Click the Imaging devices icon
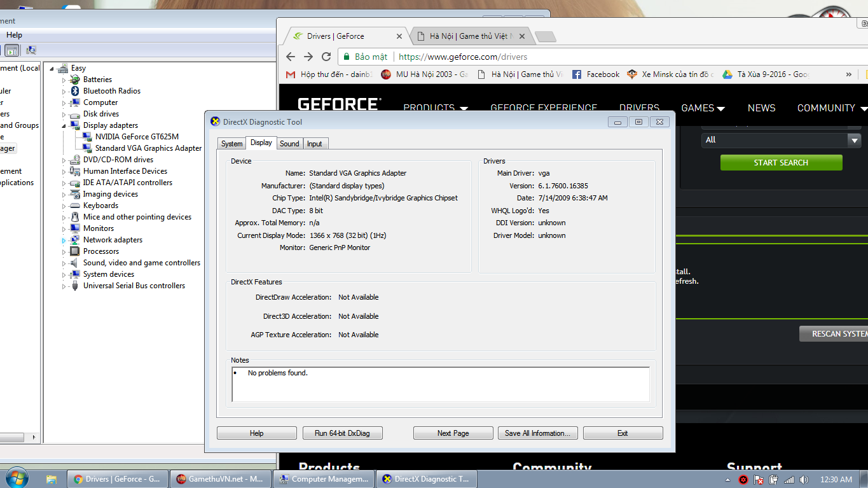 click(x=75, y=194)
